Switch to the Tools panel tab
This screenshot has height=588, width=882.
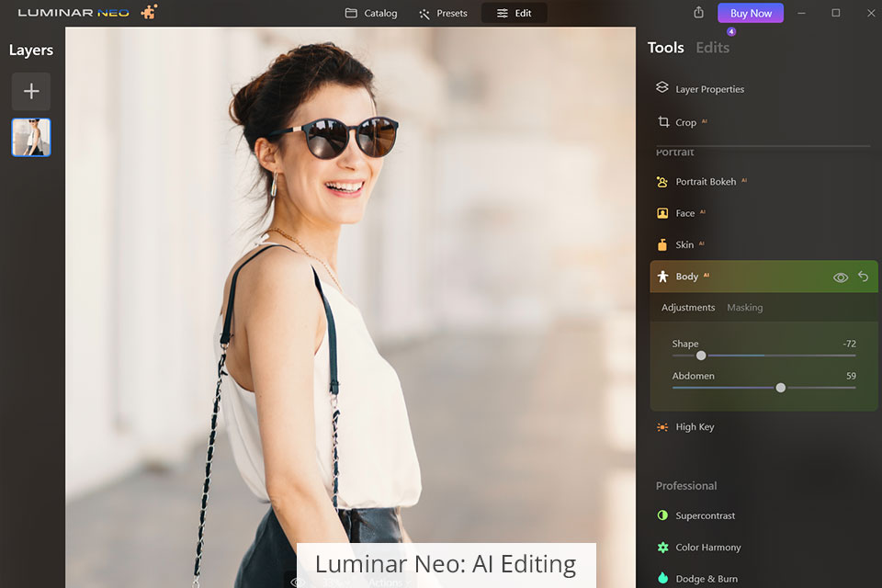(x=665, y=48)
